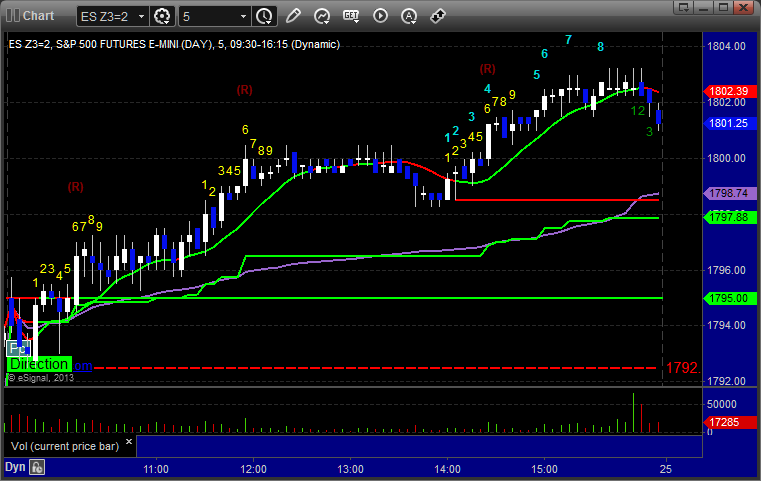The image size is (761, 481).
Task: Expand the interval dropdown showing 5
Action: 244,17
